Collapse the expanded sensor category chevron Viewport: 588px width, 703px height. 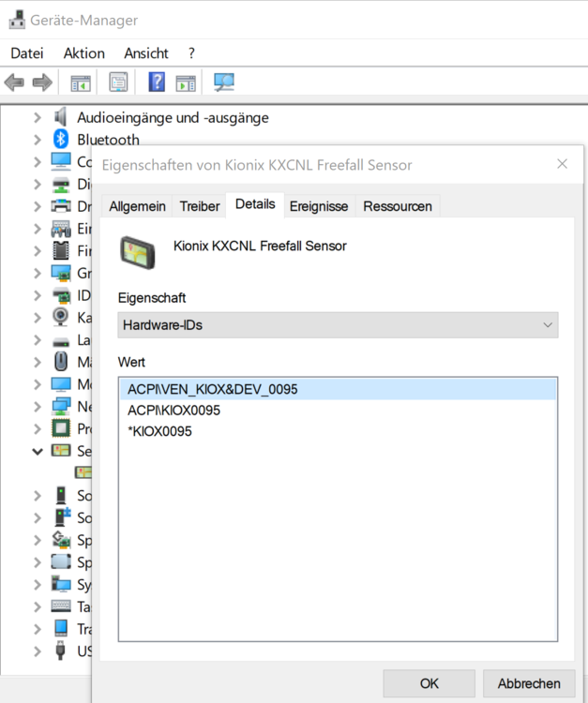pos(38,451)
